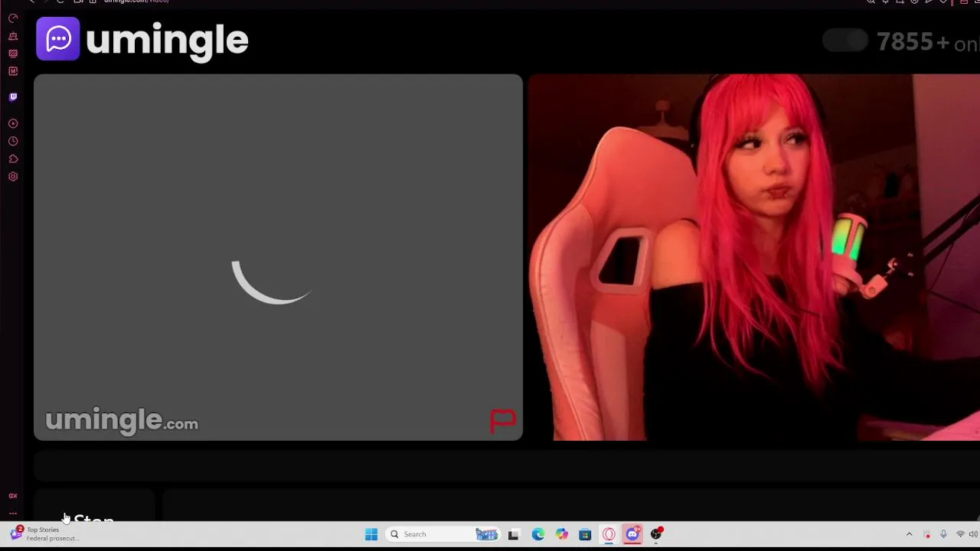Click the umingle purple chat logo

point(57,38)
